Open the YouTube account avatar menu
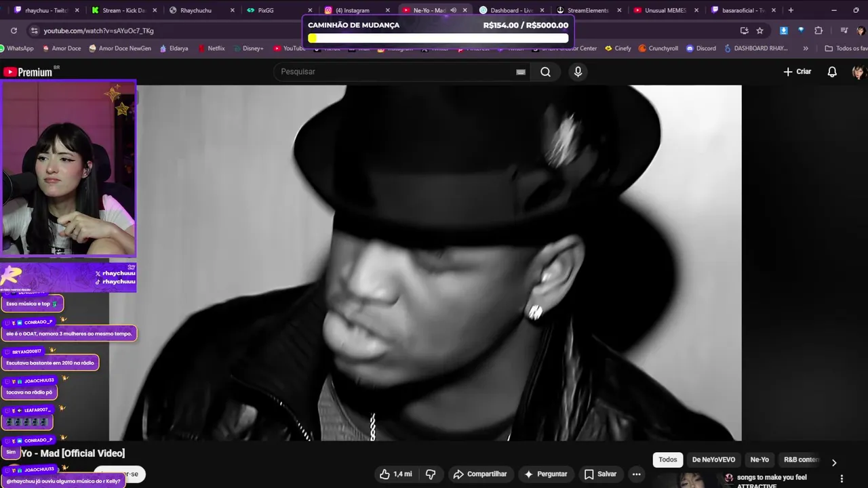This screenshot has height=488, width=868. (x=859, y=72)
